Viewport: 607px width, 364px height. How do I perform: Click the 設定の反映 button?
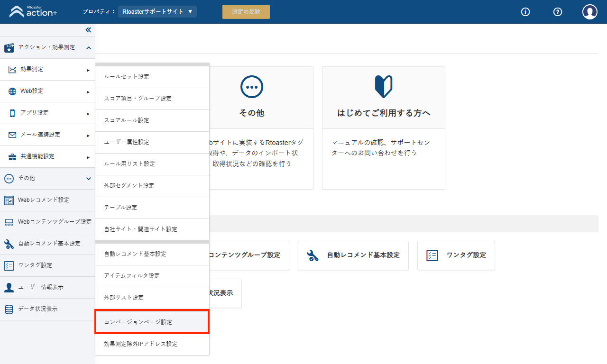[x=246, y=12]
